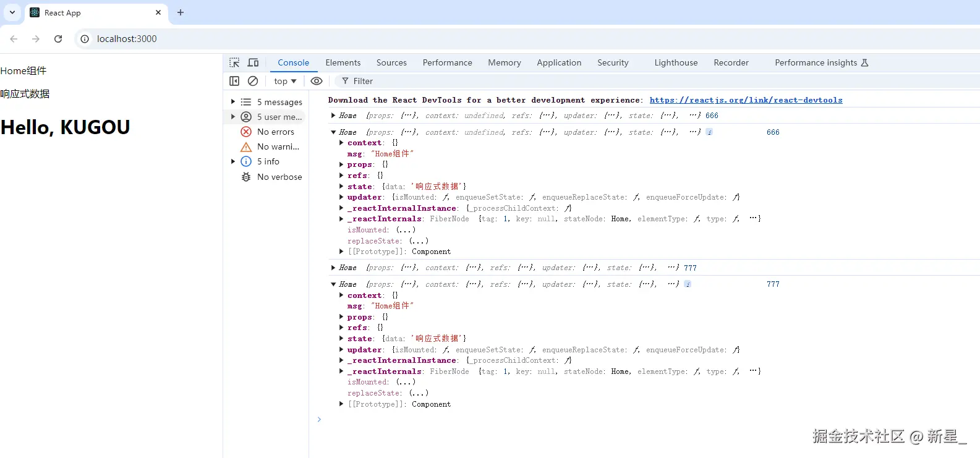Expand _reactInternals in the 666 object
Screen dimensions: 980x458
click(341, 219)
